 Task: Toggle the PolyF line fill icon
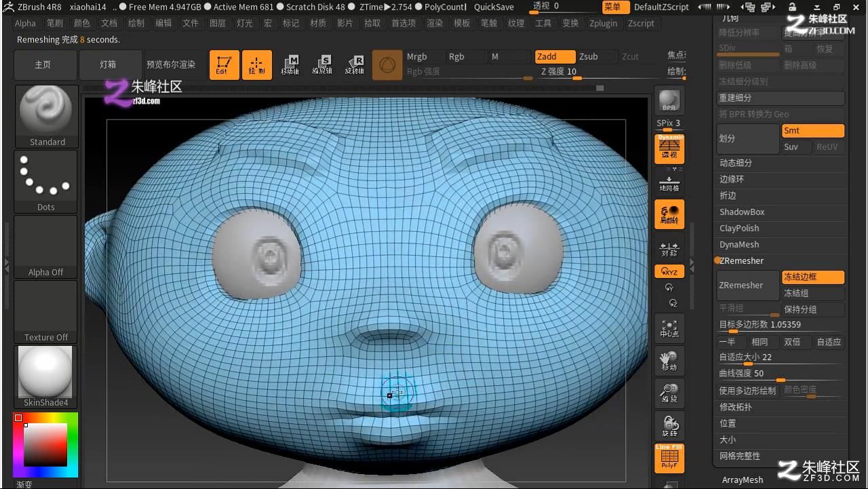669,458
